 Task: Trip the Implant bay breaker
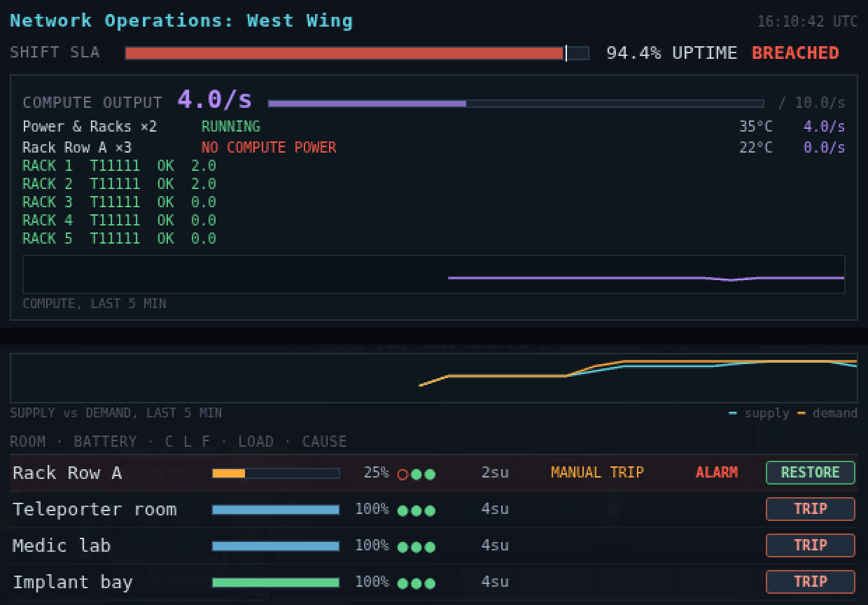click(x=811, y=582)
